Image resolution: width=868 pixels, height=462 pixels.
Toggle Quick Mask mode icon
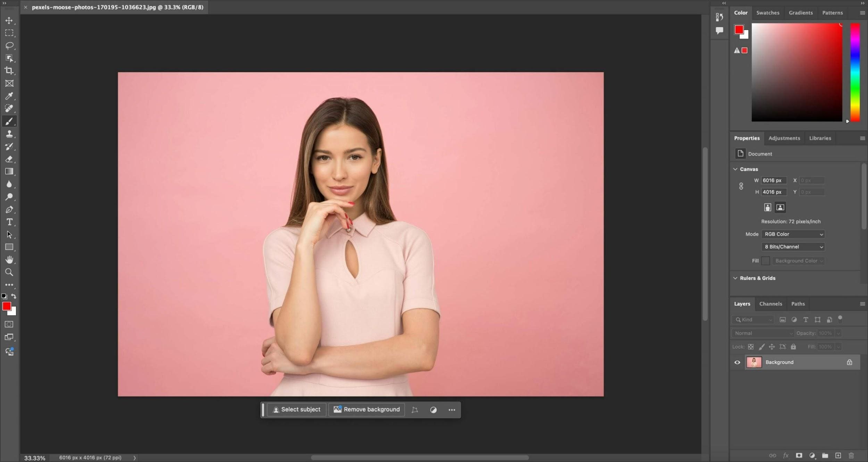click(9, 324)
